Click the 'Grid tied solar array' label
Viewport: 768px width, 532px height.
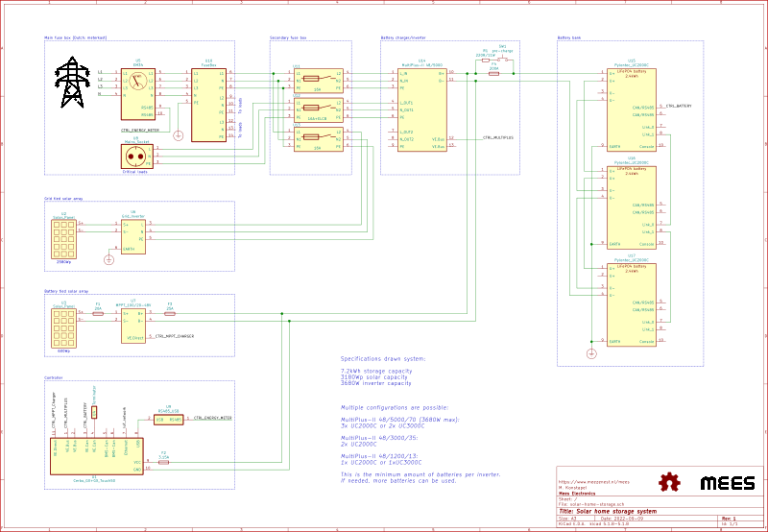(x=63, y=199)
